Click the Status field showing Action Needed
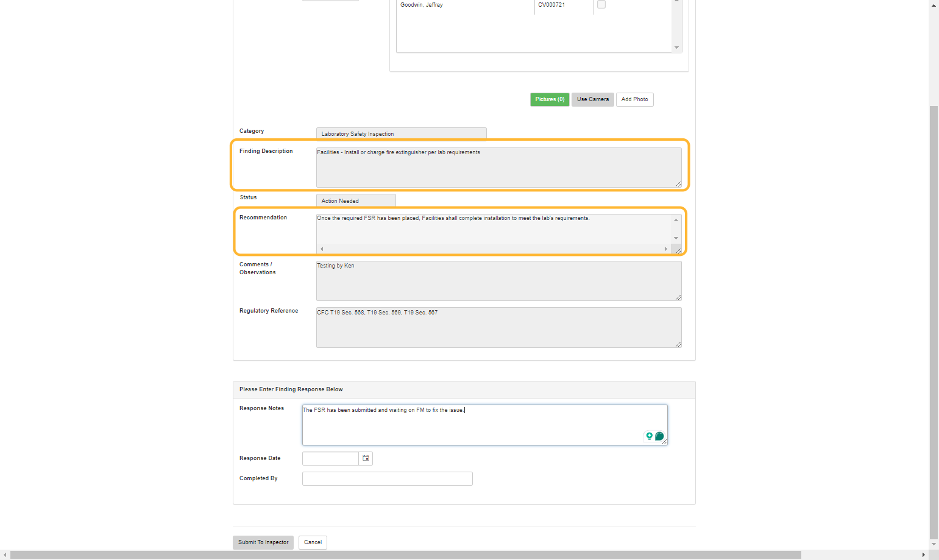This screenshot has height=560, width=939. 356,200
